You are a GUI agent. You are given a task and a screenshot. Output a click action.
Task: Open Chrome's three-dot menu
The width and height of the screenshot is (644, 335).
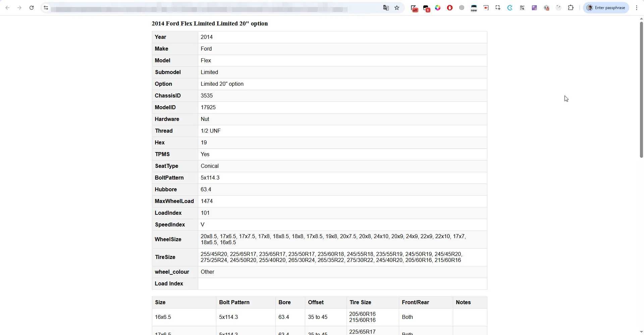pos(637,8)
